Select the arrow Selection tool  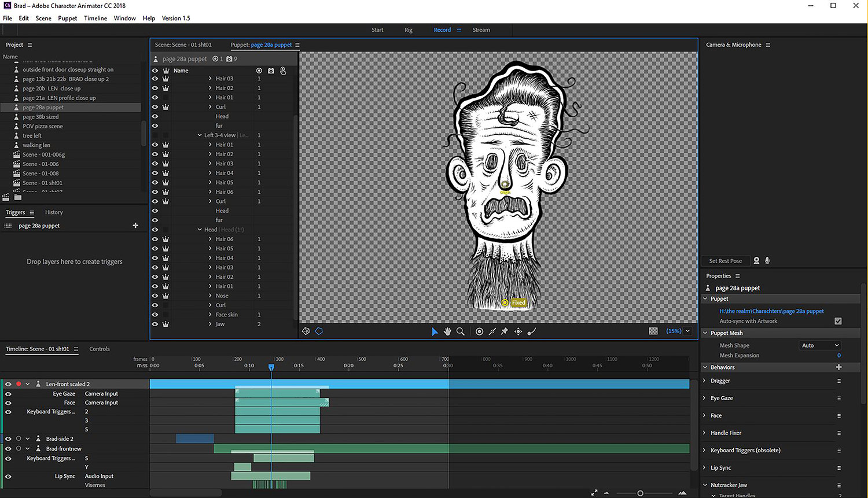pos(435,331)
